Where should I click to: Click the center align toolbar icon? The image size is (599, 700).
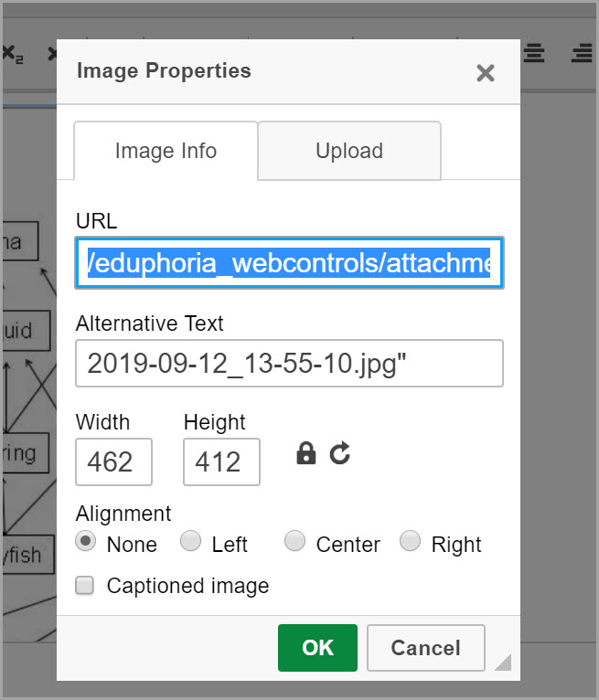534,53
